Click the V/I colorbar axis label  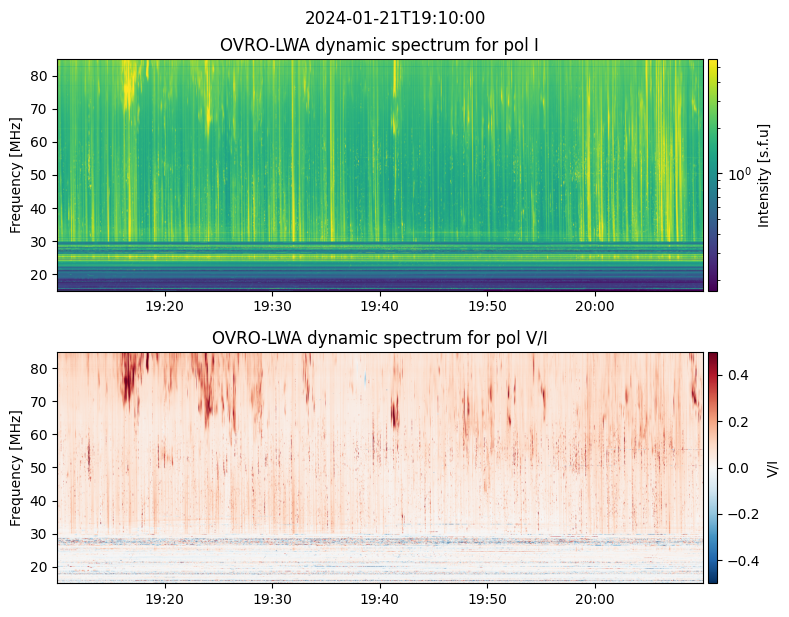point(771,467)
